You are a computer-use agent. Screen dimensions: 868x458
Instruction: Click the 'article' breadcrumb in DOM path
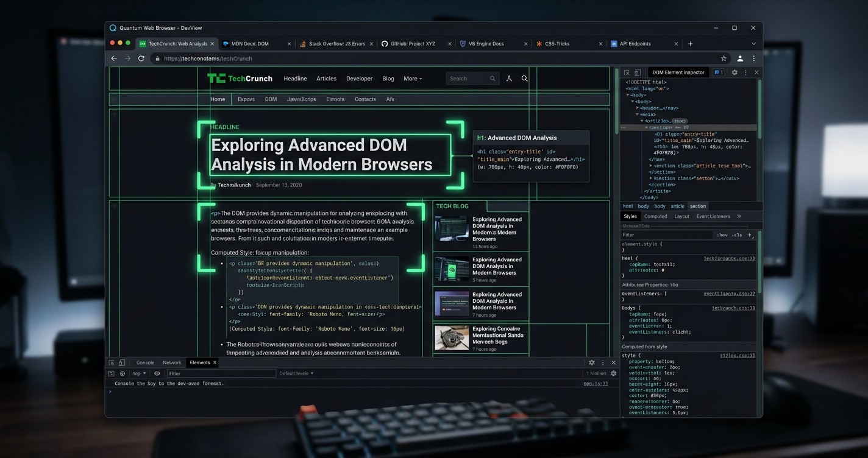coord(678,206)
